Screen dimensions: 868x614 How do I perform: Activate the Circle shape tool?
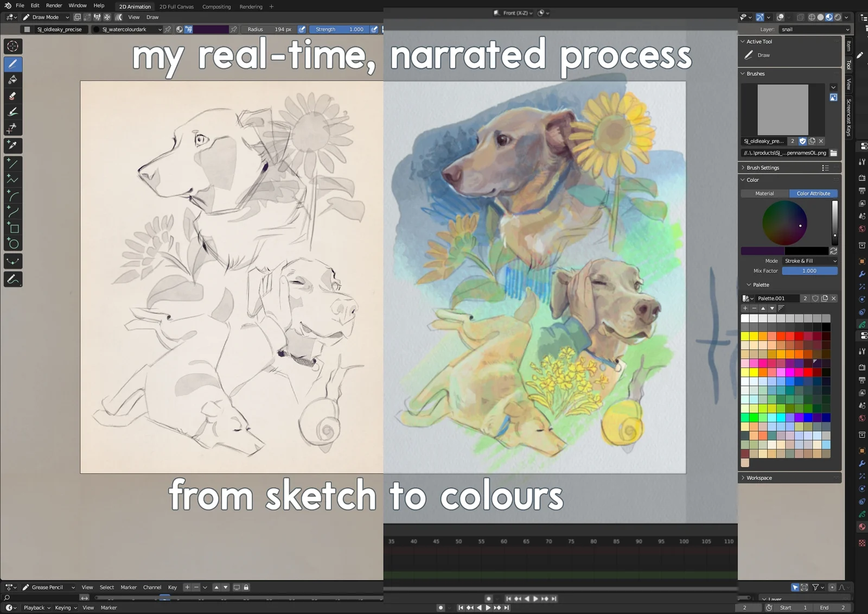click(12, 244)
